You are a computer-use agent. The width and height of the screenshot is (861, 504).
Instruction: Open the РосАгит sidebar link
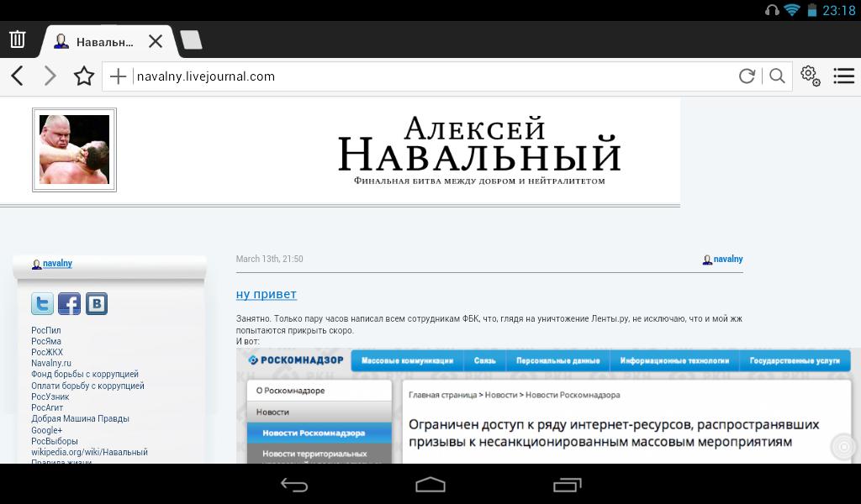(x=47, y=407)
